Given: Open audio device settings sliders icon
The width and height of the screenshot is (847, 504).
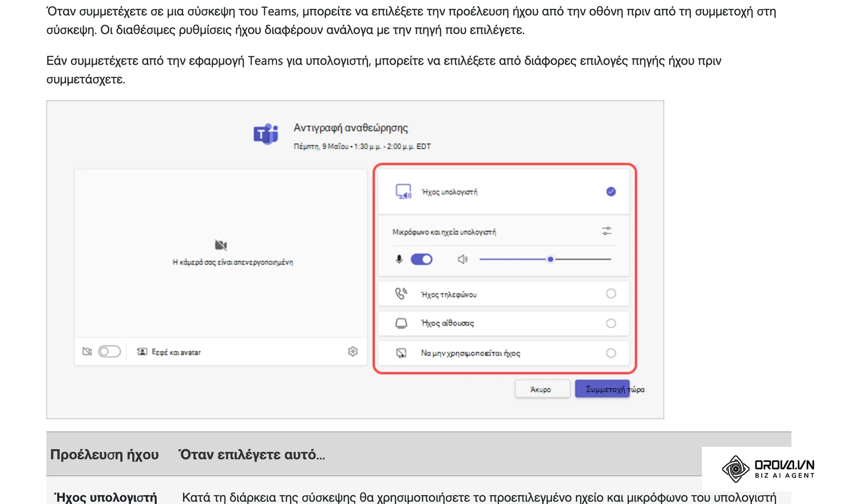Looking at the screenshot, I should 607,231.
